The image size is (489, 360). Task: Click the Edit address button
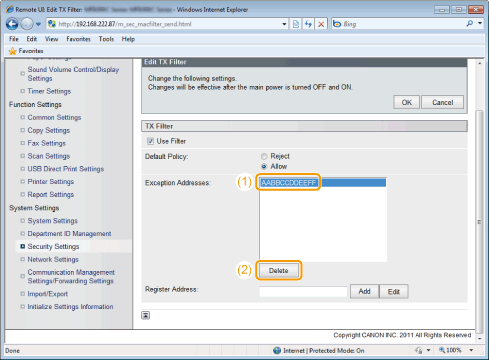(x=394, y=292)
